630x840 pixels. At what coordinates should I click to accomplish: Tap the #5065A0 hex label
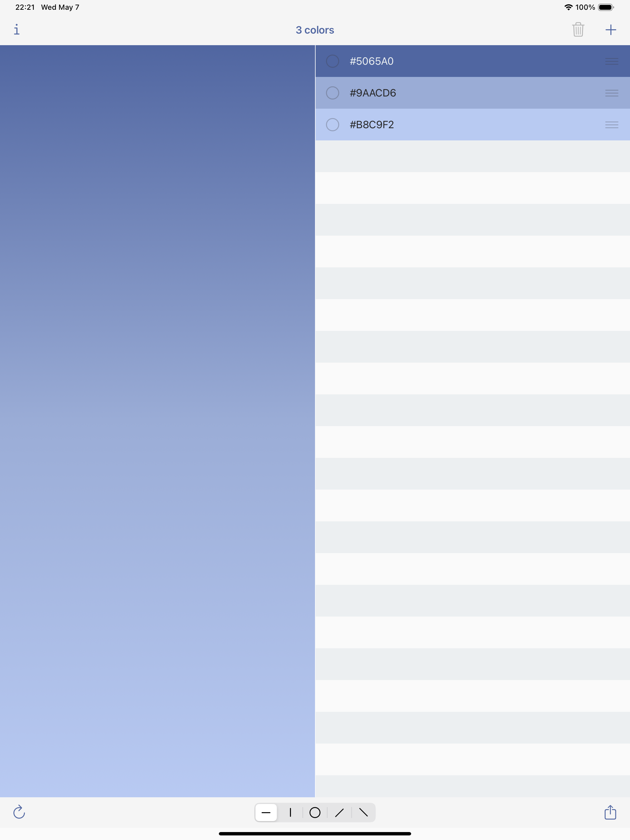[371, 61]
